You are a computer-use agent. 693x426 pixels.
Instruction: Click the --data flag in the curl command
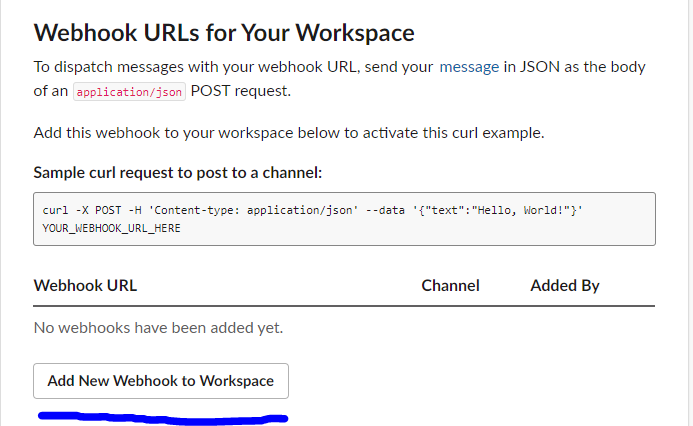tap(385, 210)
